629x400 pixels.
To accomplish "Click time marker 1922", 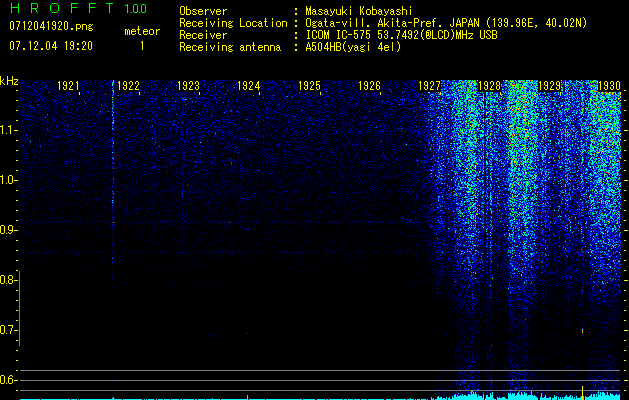I will [x=128, y=85].
